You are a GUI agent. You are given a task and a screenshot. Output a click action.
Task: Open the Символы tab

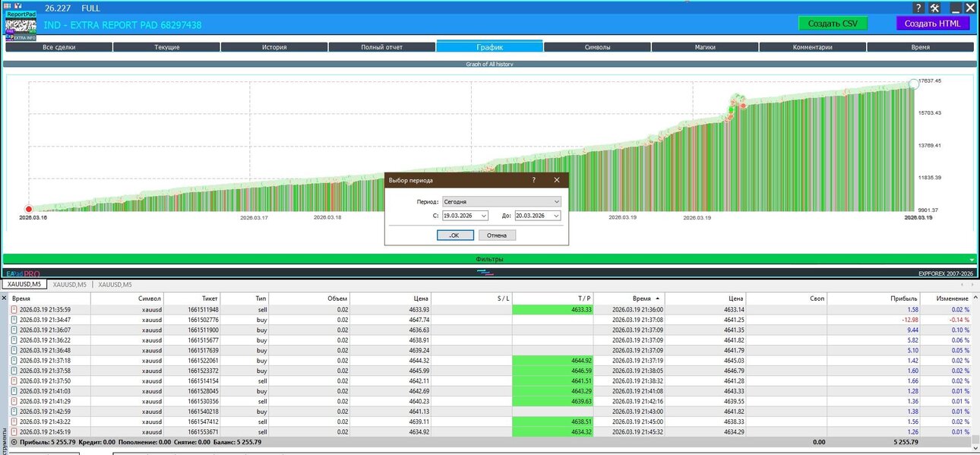point(597,47)
